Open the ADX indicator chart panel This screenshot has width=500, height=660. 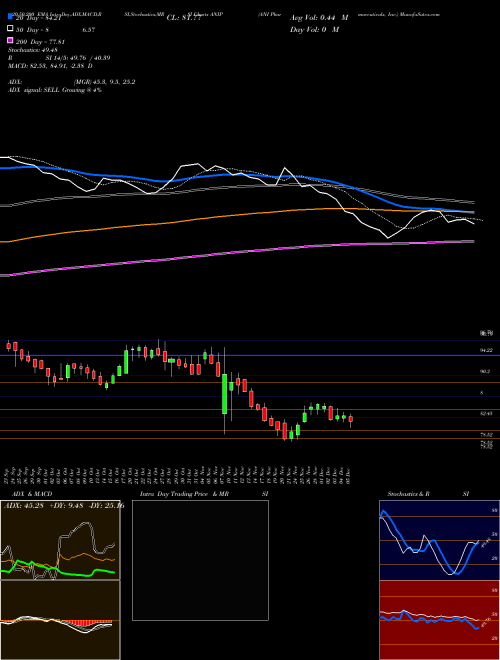(60, 540)
